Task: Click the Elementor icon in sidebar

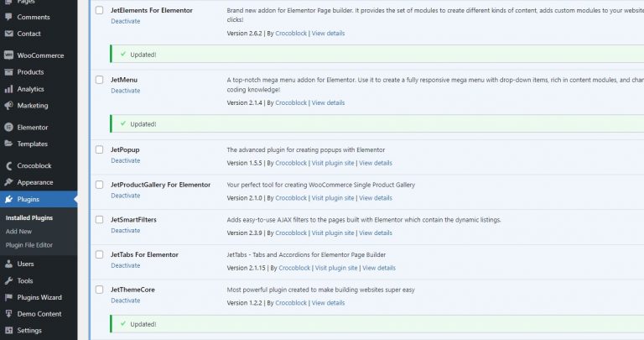Action: [8, 128]
